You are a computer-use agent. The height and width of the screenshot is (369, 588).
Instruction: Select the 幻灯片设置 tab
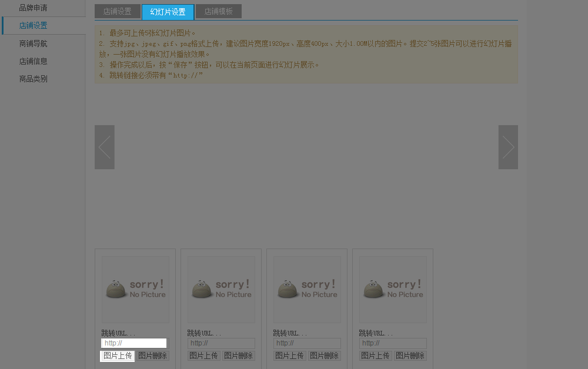point(168,12)
